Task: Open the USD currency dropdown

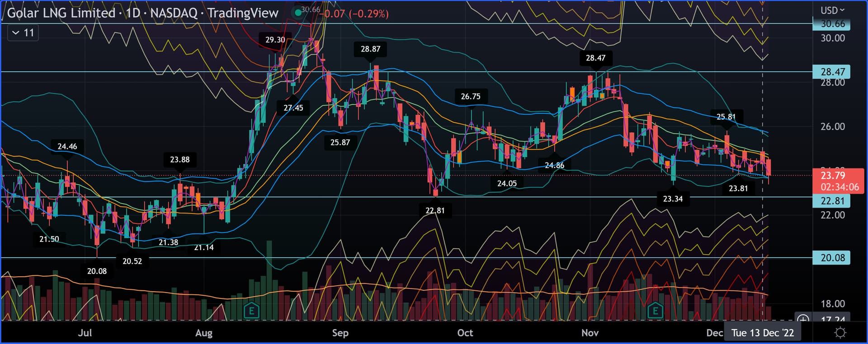Action: tap(832, 10)
